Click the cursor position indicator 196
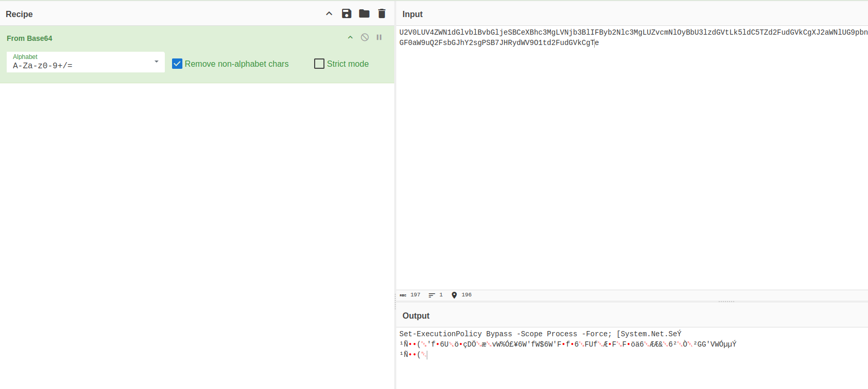 461,295
